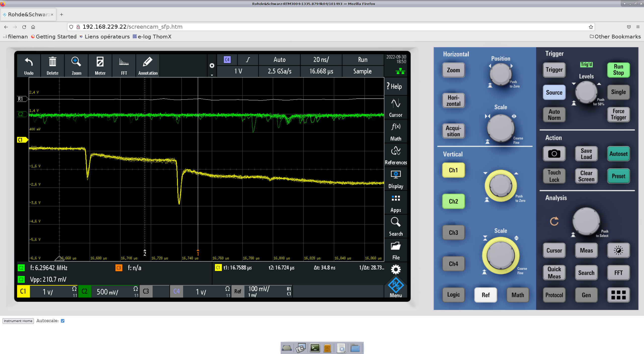Open the C1 channel 1 V/ settings

tap(47, 292)
